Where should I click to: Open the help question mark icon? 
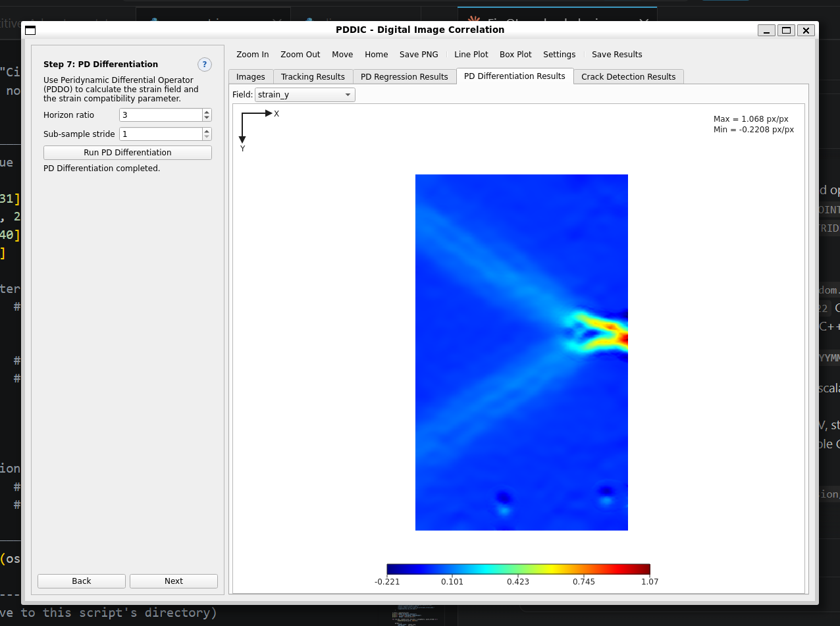tap(205, 64)
